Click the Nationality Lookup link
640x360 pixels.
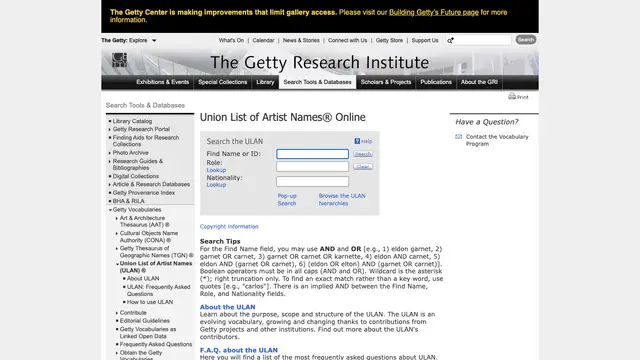click(x=216, y=185)
